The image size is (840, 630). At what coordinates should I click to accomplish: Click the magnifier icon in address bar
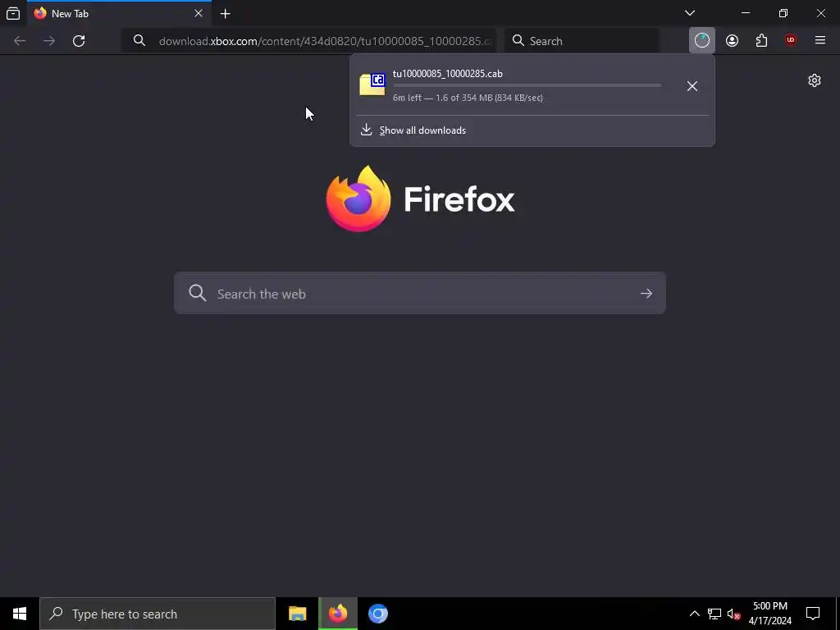point(139,41)
